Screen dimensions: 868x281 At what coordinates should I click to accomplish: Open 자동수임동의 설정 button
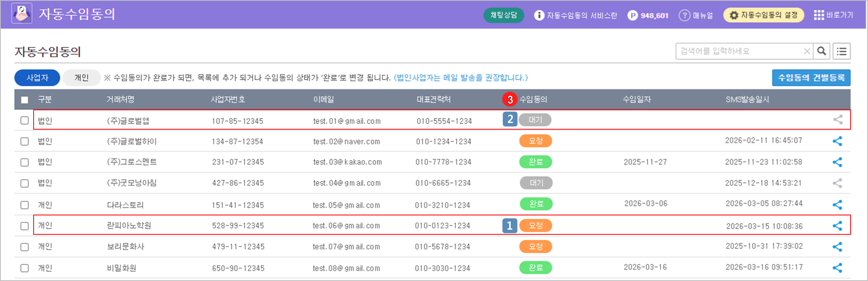point(763,15)
